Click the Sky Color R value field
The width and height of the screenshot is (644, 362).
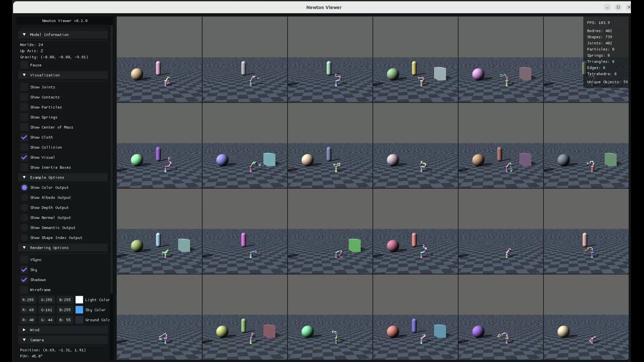(28, 310)
